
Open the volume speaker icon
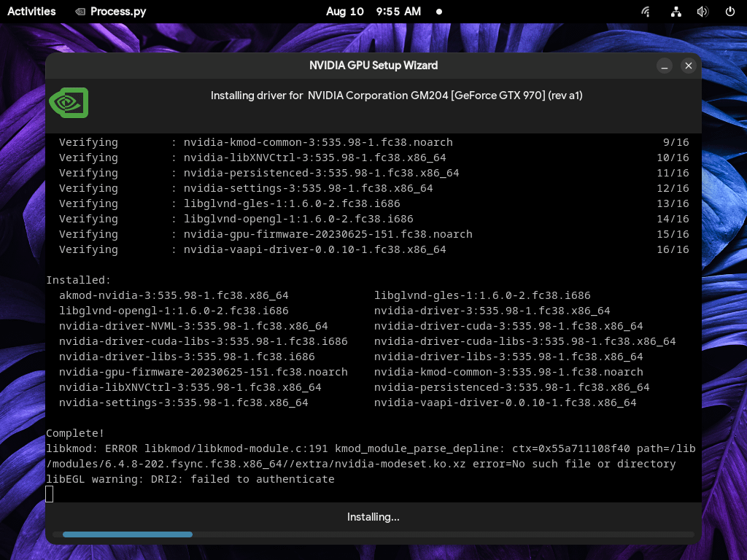click(703, 12)
